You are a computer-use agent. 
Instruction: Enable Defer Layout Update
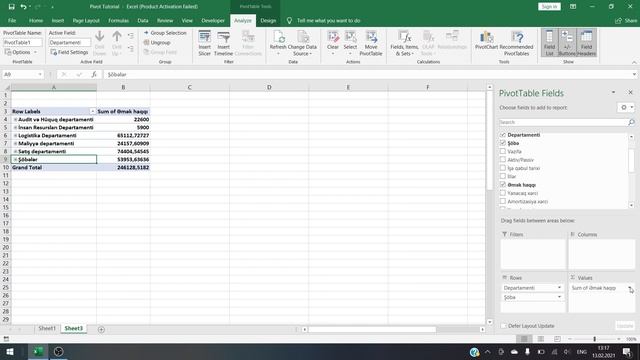pyautogui.click(x=503, y=326)
